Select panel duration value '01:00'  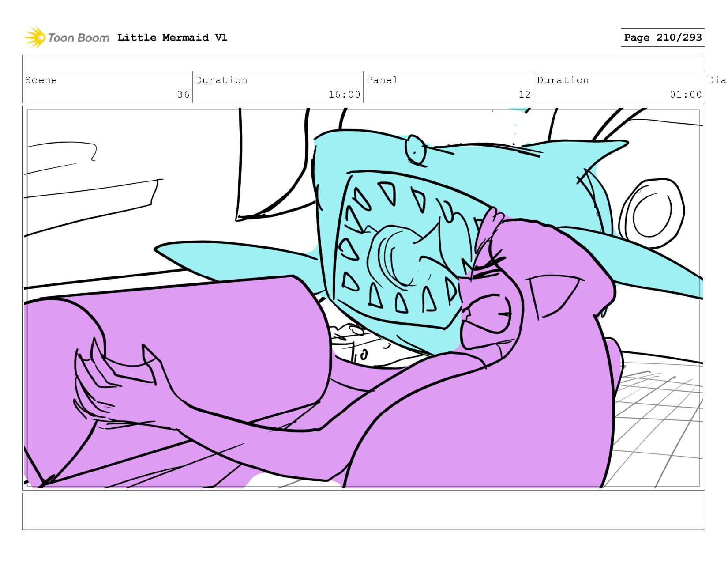[686, 94]
